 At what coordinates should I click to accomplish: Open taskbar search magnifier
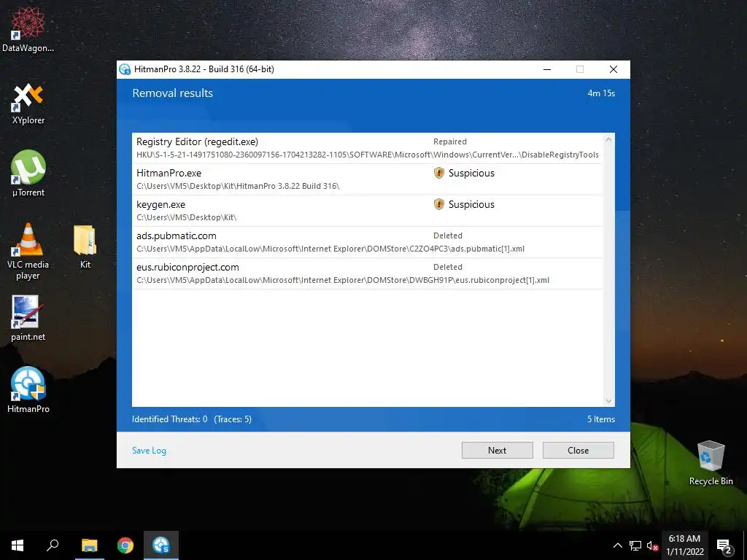pos(53,545)
